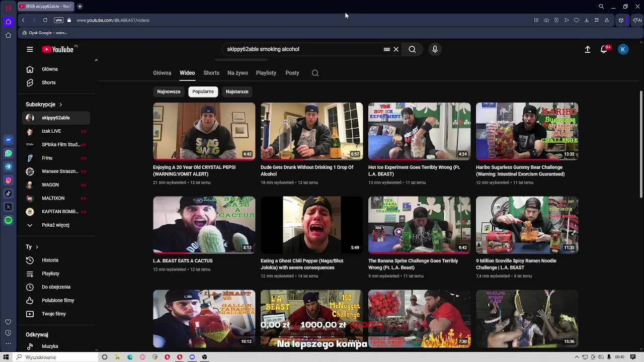The image size is (644, 362).
Task: Open Opera tab search magnifier
Action: point(601,7)
